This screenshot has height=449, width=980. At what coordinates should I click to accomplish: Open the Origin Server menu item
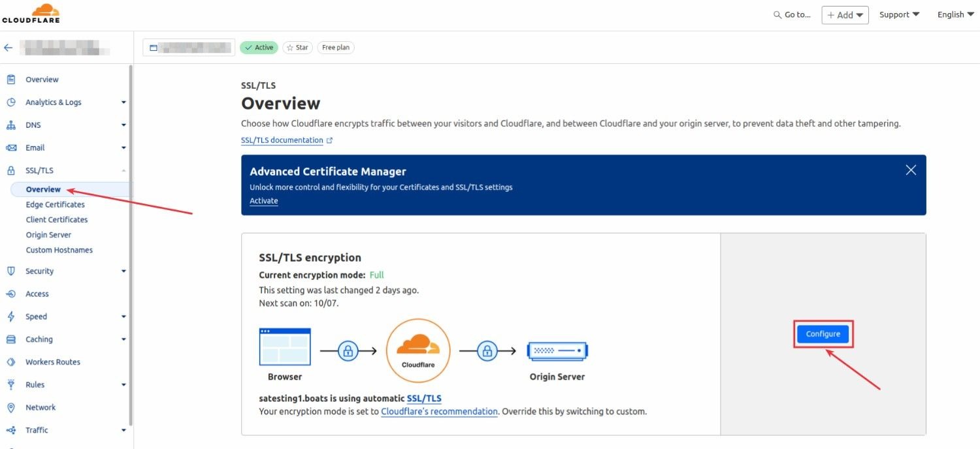point(48,234)
